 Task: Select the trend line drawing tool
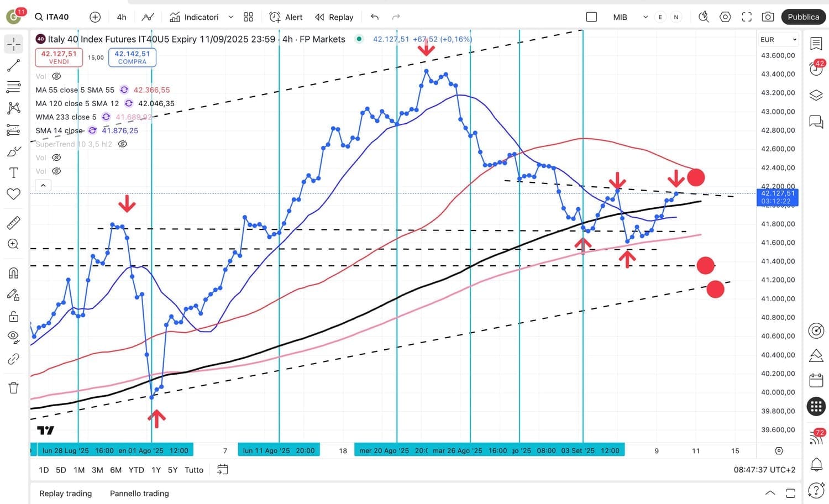coord(14,66)
